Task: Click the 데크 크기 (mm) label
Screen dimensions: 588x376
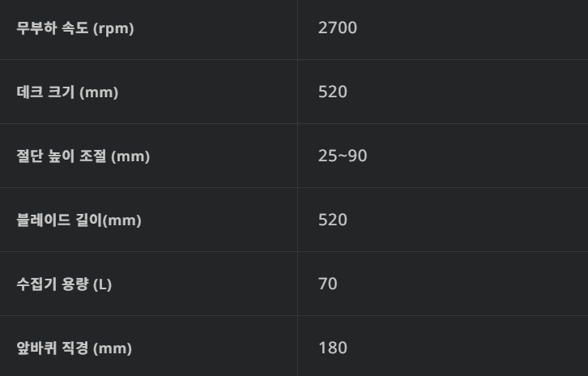Action: 67,92
